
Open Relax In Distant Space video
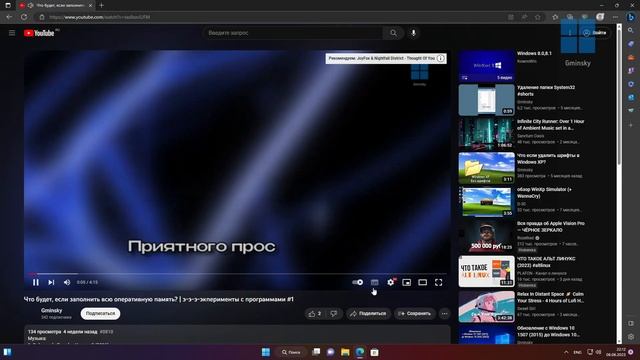(487, 307)
